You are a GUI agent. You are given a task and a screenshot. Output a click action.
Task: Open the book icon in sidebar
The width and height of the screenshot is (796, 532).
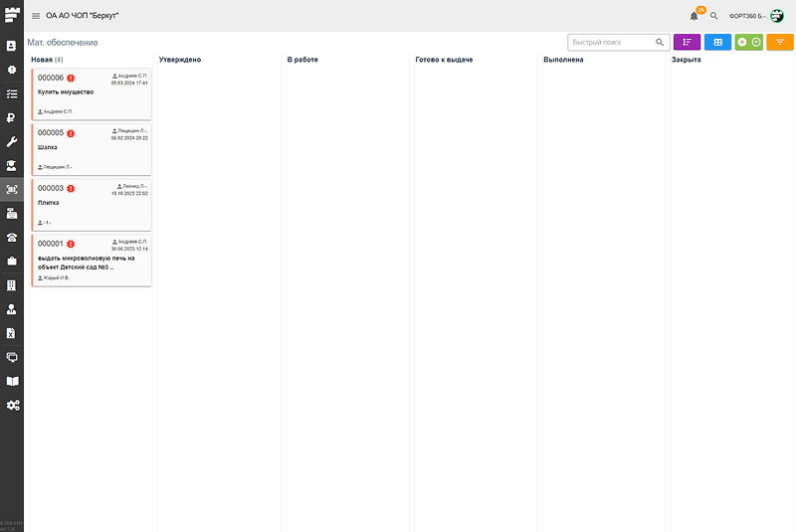[x=12, y=381]
